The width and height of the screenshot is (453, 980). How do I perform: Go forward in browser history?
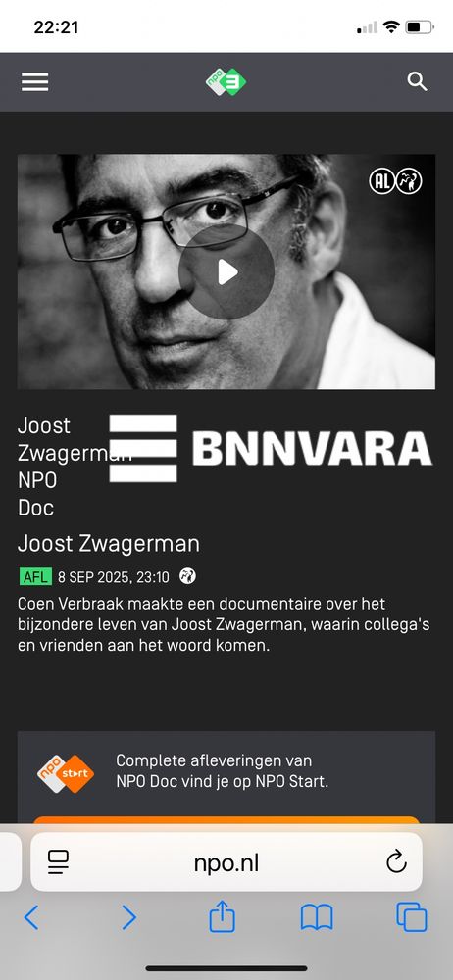coord(128,917)
